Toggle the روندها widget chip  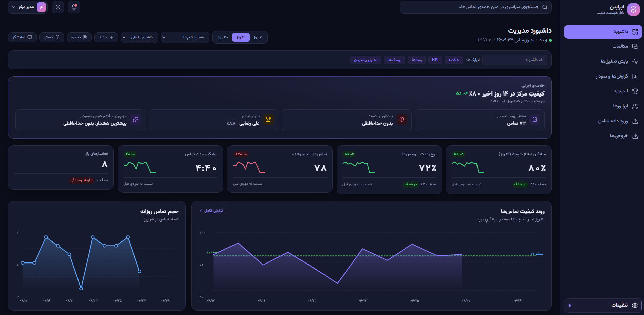tap(417, 60)
